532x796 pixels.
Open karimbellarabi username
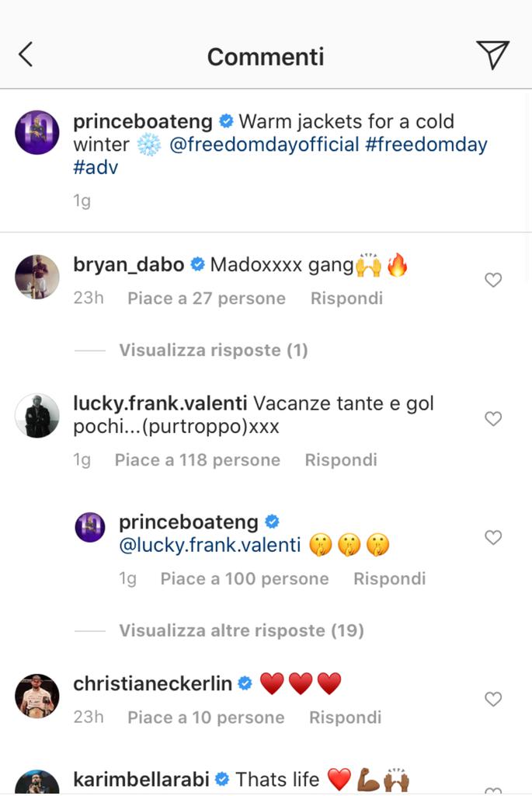[x=141, y=779]
